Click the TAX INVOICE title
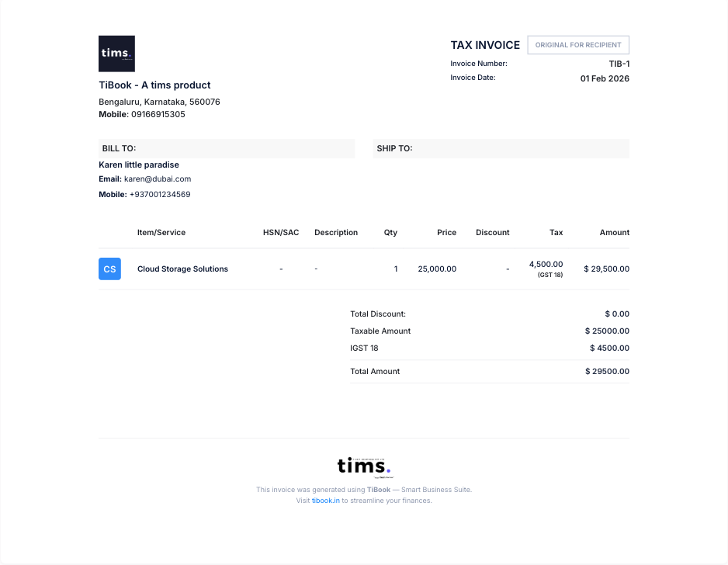This screenshot has height=565, width=728. (484, 45)
